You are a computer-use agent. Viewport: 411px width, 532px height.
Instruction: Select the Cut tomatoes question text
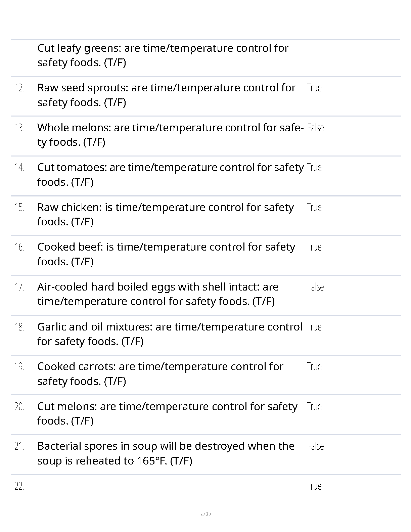click(170, 174)
